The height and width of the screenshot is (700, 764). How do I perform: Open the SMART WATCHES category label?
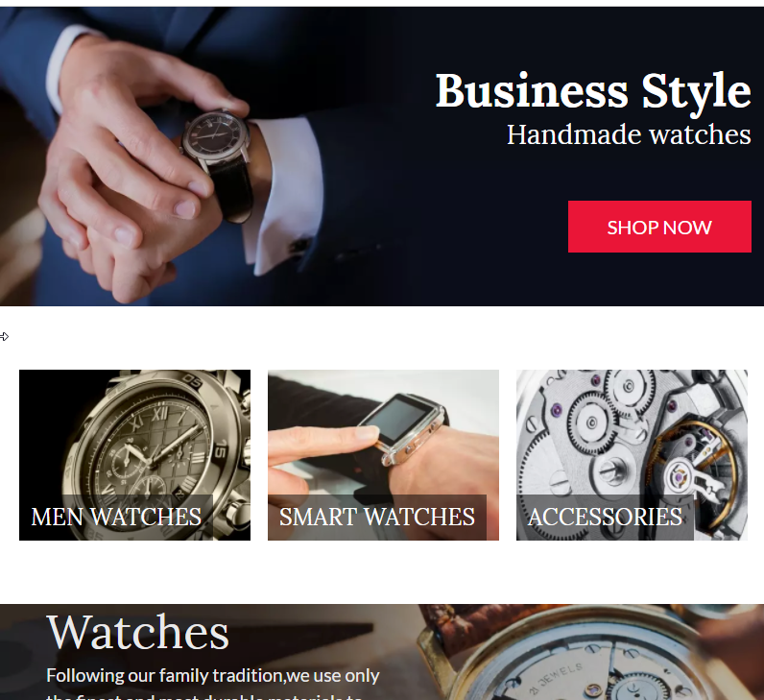[x=376, y=517]
